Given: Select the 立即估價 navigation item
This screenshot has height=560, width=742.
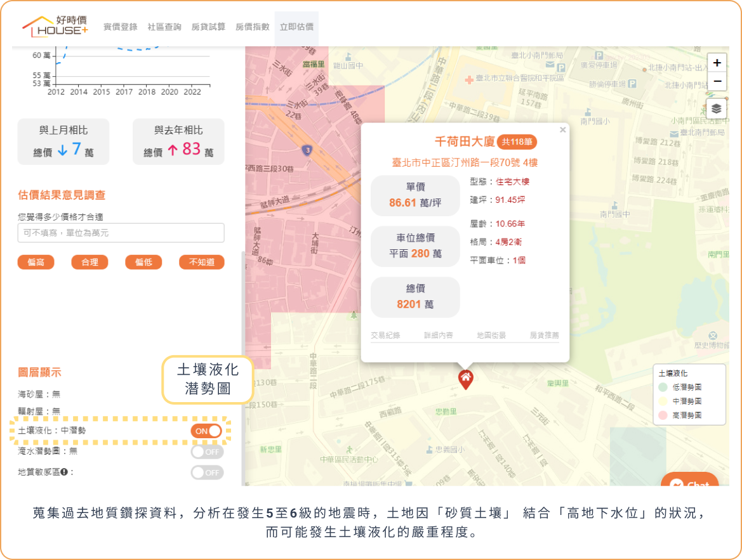Looking at the screenshot, I should pyautogui.click(x=296, y=27).
